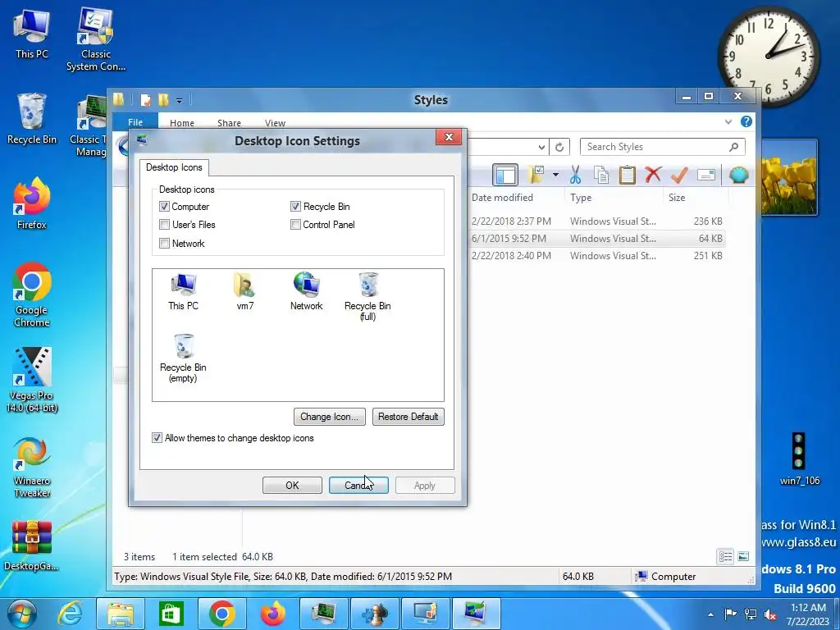This screenshot has width=840, height=630.
Task: Toggle the User's Files checkbox
Action: pos(164,225)
